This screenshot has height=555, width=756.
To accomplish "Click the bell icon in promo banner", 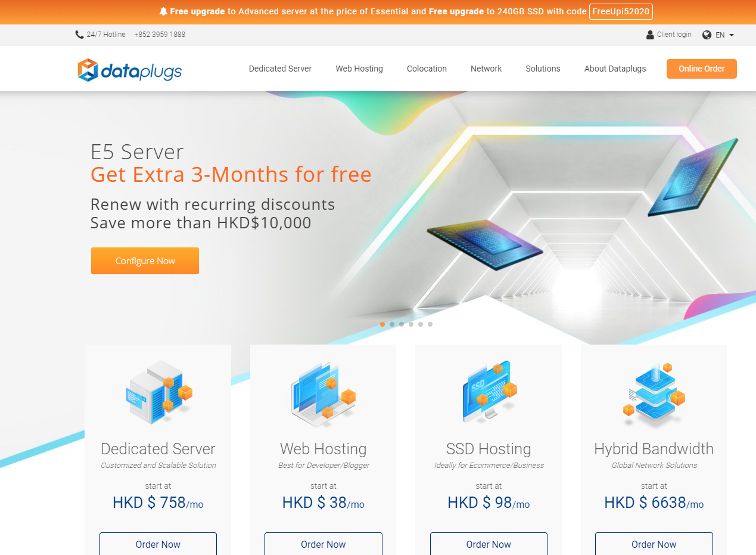I will 163,11.
